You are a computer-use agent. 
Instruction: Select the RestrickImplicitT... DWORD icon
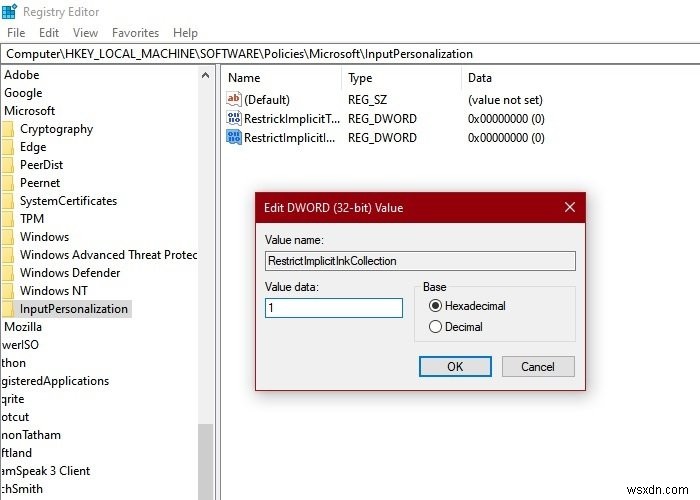tap(233, 118)
